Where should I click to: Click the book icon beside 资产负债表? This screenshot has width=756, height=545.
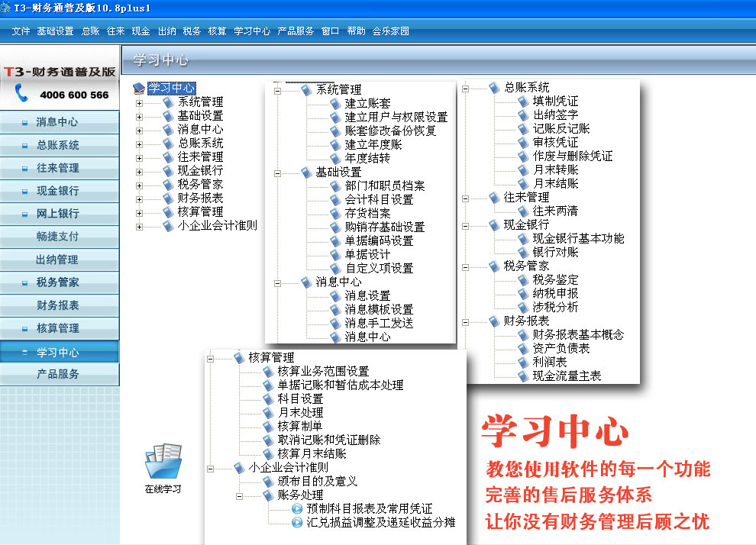[524, 348]
